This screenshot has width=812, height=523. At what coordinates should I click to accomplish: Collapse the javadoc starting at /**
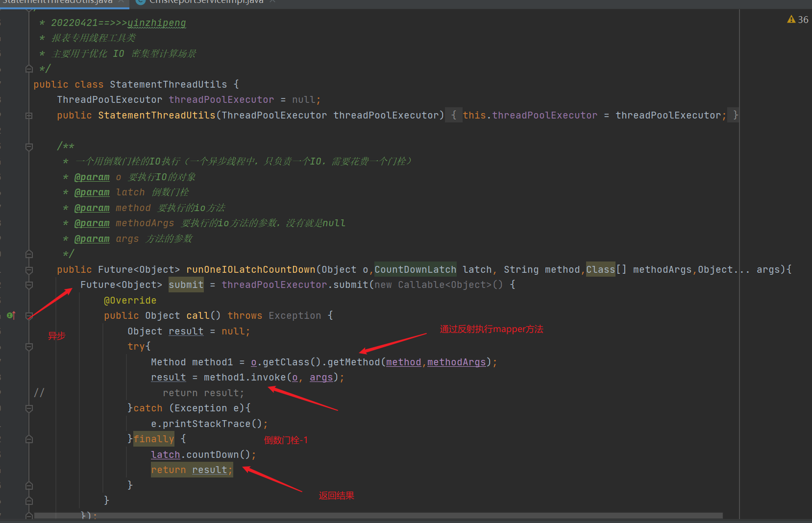point(29,146)
